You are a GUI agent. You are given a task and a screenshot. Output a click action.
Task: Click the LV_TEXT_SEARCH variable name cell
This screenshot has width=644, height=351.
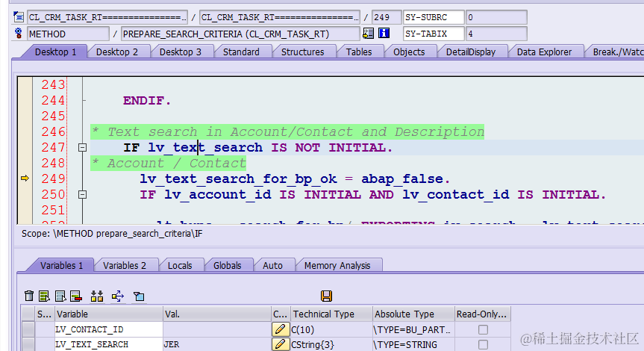coord(109,344)
